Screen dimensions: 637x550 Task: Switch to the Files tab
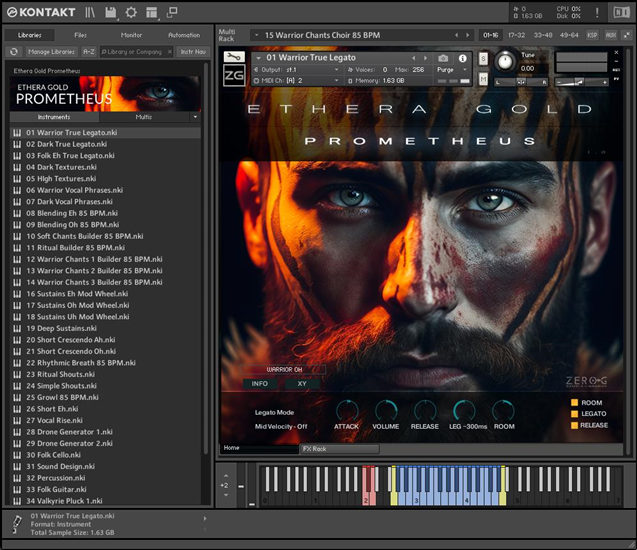[80, 35]
